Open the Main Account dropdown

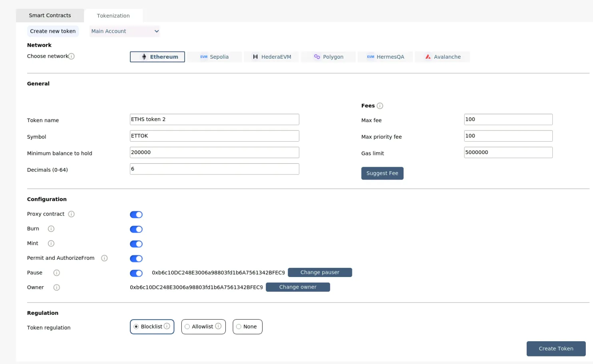pyautogui.click(x=125, y=31)
